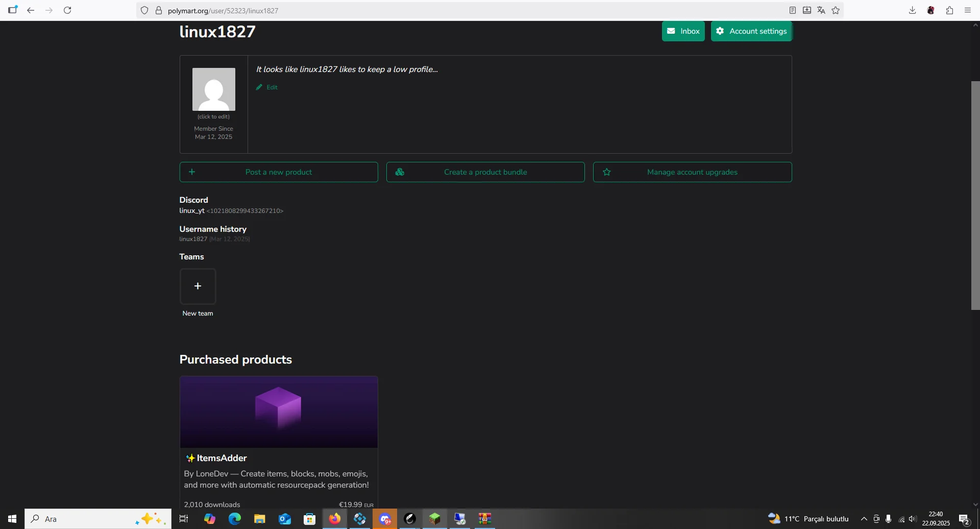Select the Discord name linux_yt
980x529 pixels.
click(192, 211)
